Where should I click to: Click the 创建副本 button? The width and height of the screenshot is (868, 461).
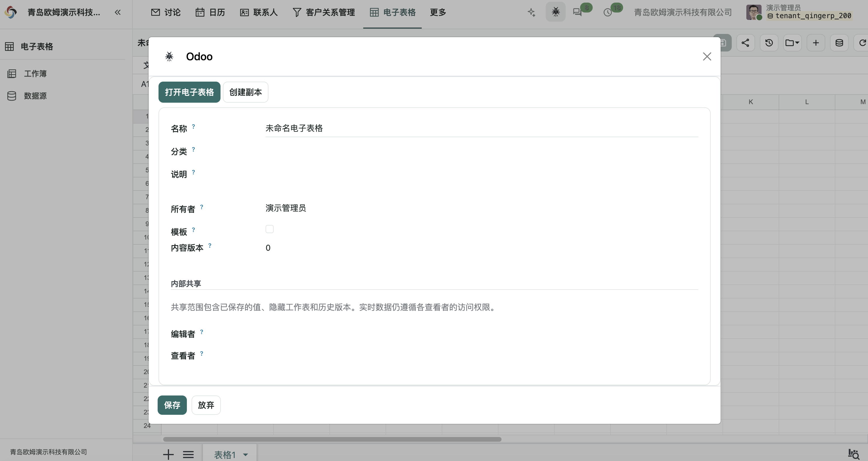pos(246,92)
